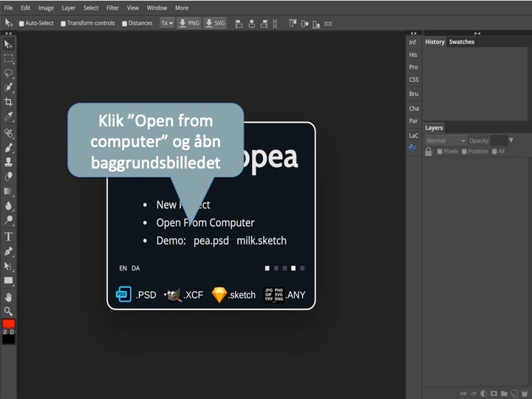Click the red foreground color swatch
The height and width of the screenshot is (399, 532).
point(8,324)
